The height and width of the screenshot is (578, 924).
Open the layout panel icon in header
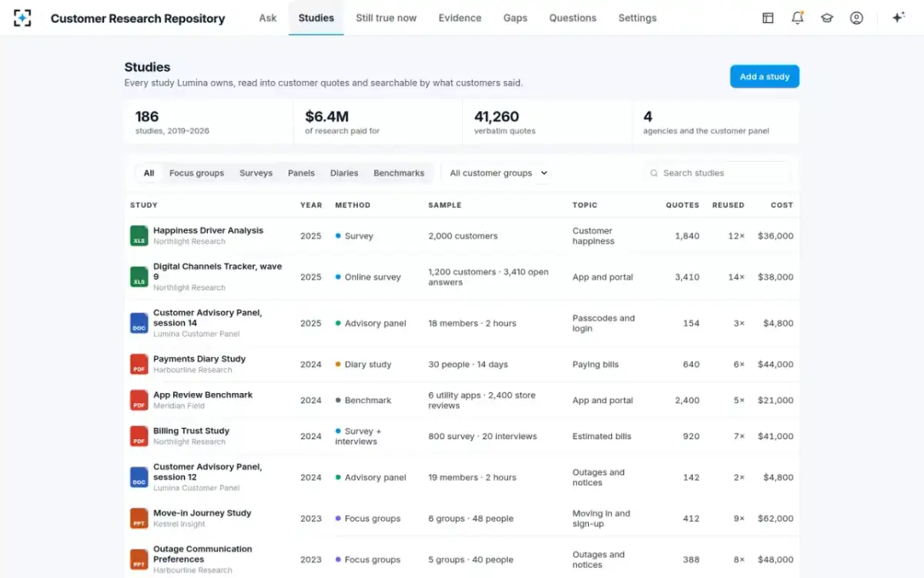(768, 18)
